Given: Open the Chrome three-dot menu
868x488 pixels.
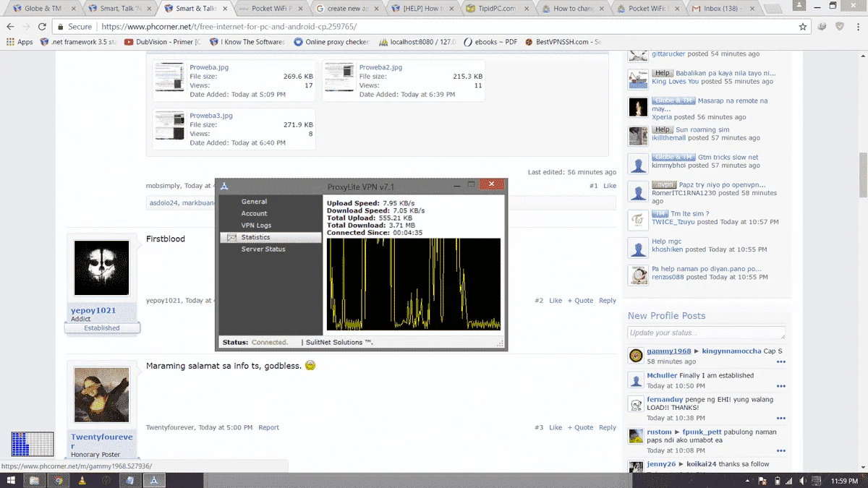Looking at the screenshot, I should pos(857,26).
